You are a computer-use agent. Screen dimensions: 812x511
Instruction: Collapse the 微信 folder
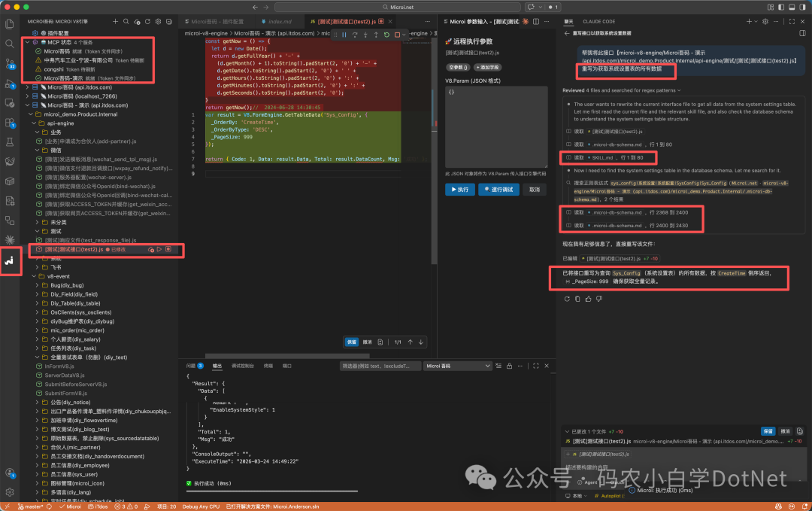pos(38,151)
